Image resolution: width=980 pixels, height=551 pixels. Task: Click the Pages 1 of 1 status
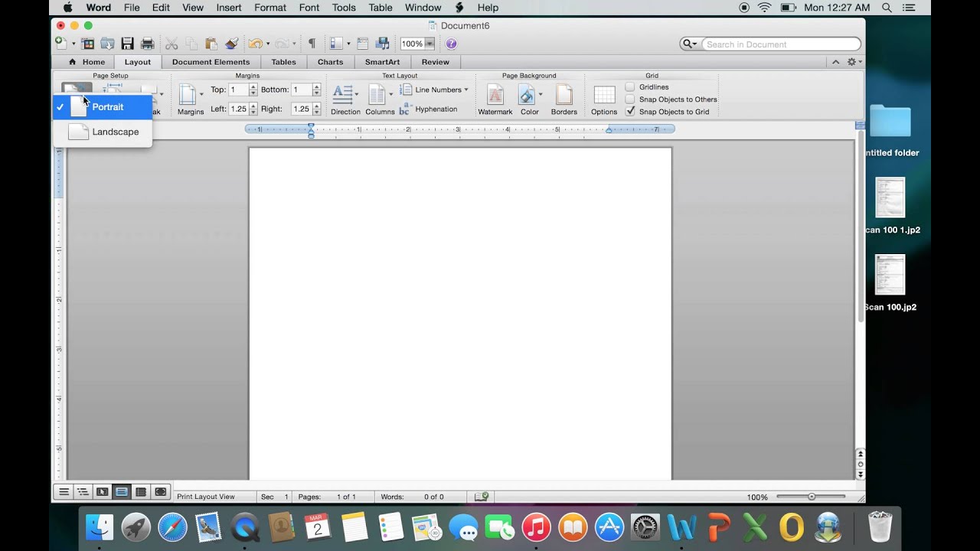tap(327, 497)
